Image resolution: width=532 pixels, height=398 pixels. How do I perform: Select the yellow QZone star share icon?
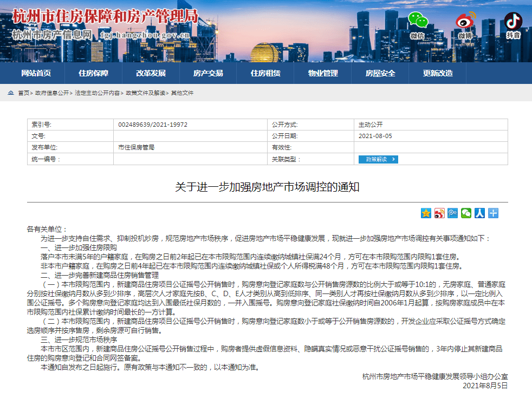pos(426,213)
